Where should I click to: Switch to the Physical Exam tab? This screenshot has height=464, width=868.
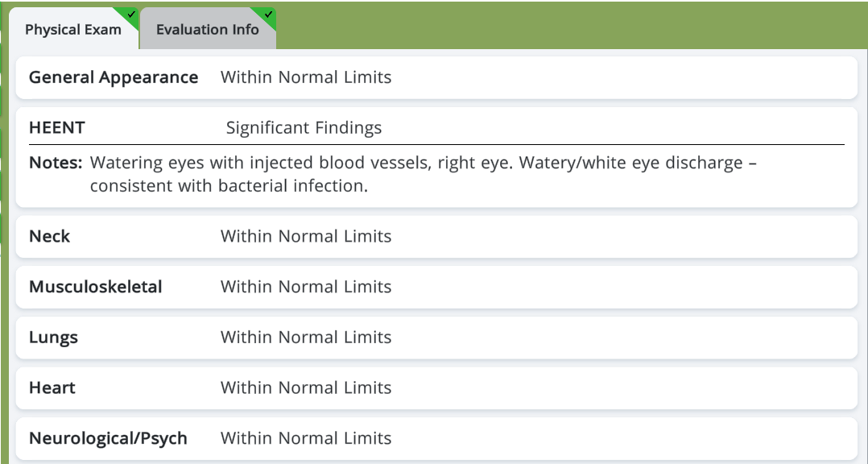point(72,30)
